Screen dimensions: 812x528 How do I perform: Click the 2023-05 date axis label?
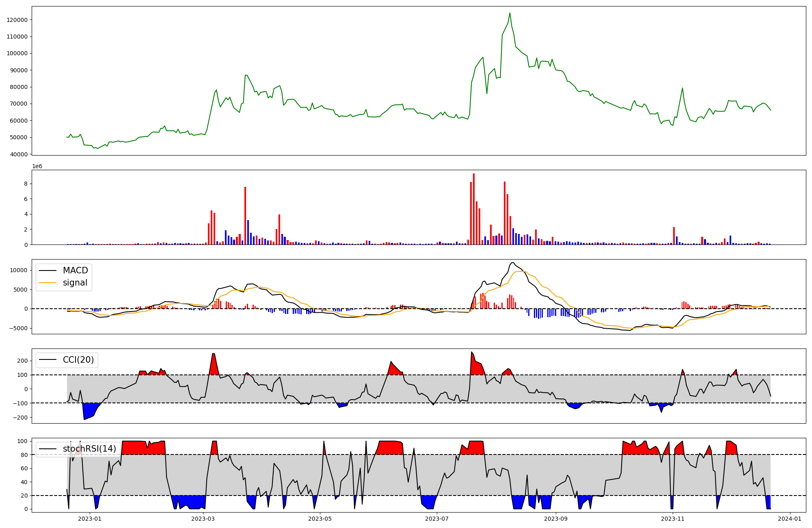point(320,519)
